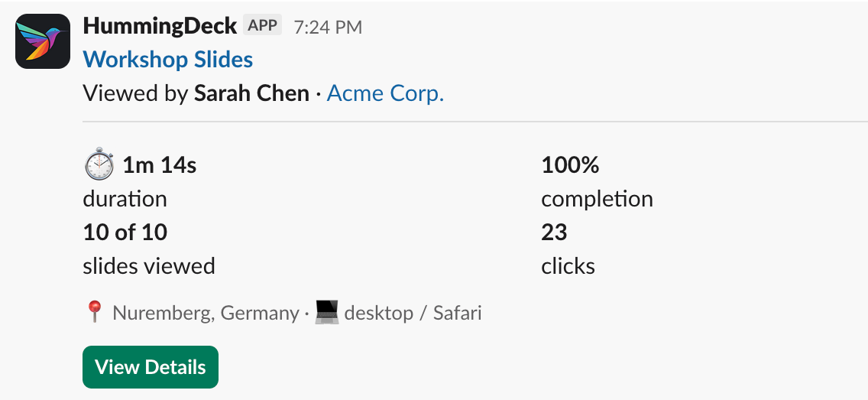
Task: Click the stopwatch emoji beside 1m 14s
Action: 99,164
